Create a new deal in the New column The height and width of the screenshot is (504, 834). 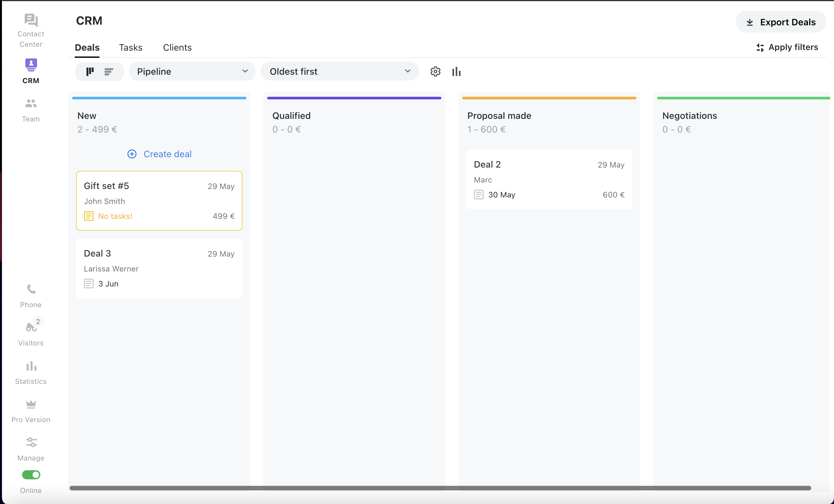159,154
